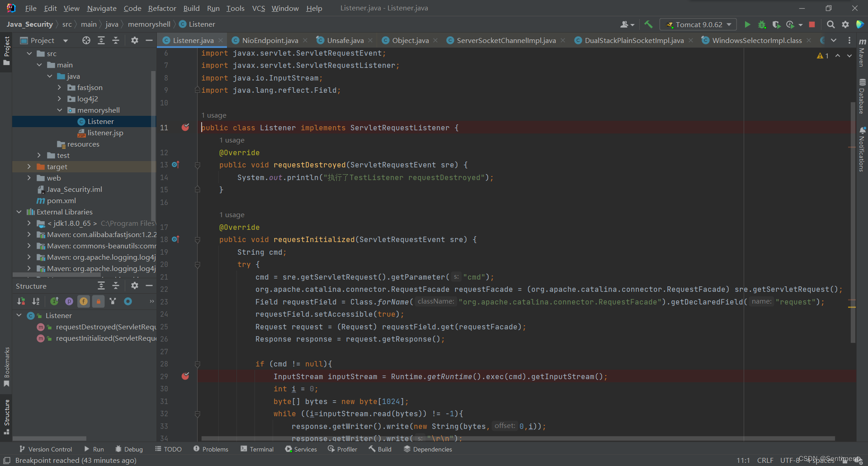Toggle fold marker on line 28
The height and width of the screenshot is (466, 868).
pos(198,364)
